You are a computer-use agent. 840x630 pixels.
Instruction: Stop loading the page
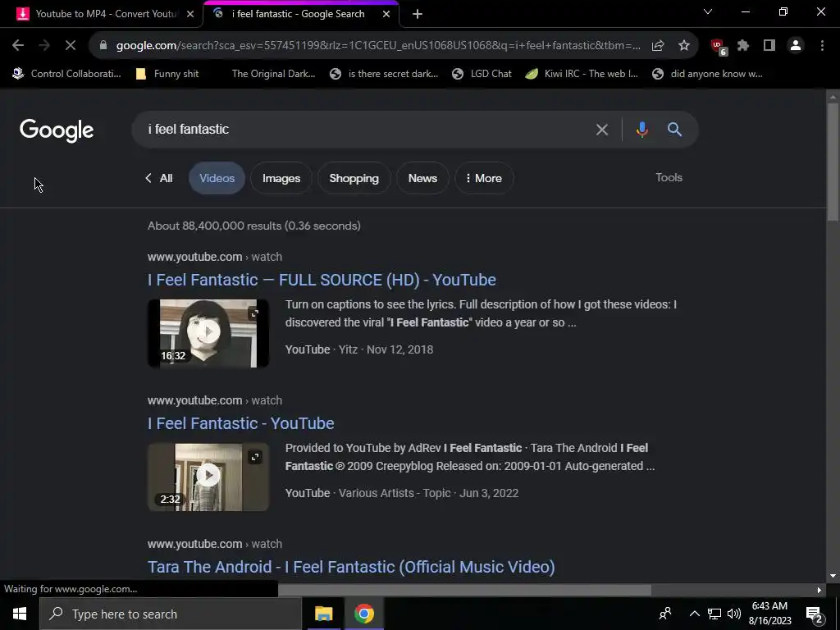pyautogui.click(x=71, y=46)
